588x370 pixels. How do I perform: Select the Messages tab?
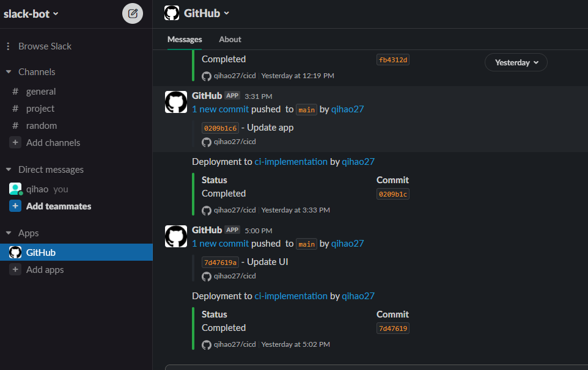pos(185,39)
